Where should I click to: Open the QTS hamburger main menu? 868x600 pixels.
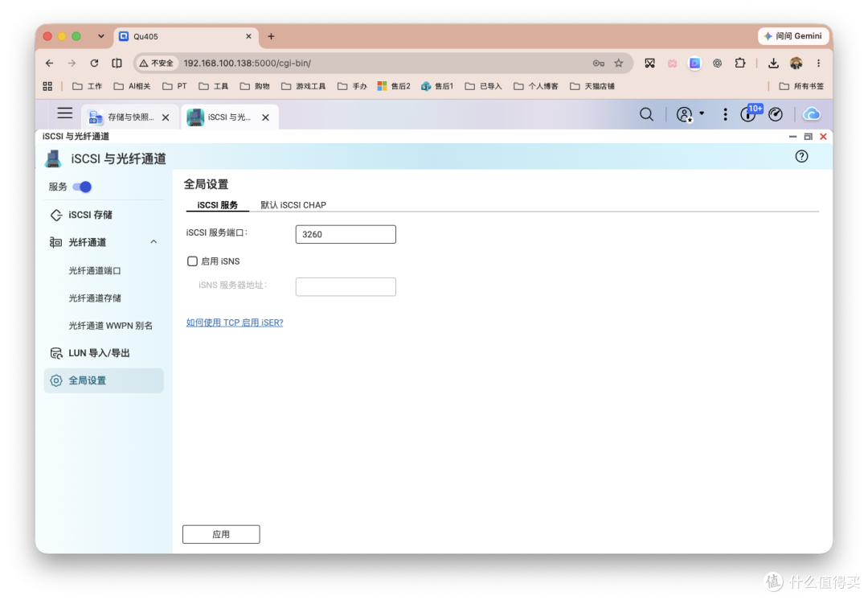[65, 113]
